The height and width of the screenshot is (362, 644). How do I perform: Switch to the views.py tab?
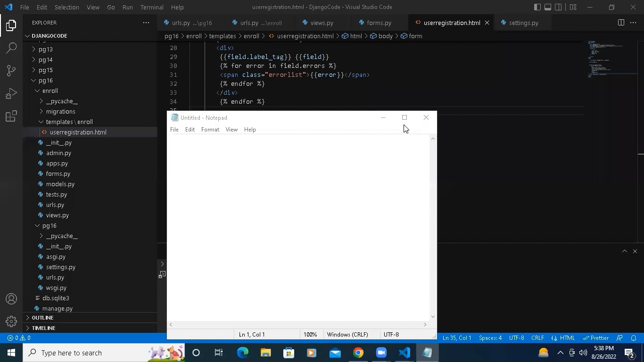point(322,23)
